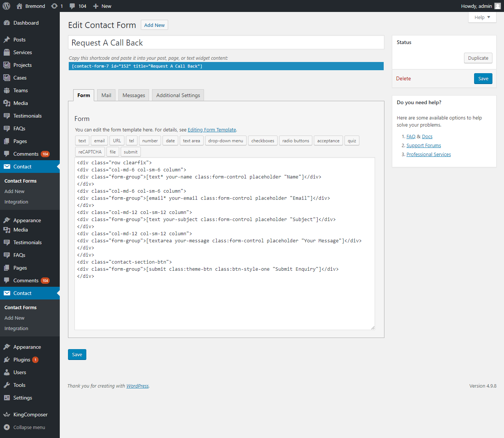This screenshot has height=438, width=504.
Task: Insert a checkboxes form tag
Action: 262,141
